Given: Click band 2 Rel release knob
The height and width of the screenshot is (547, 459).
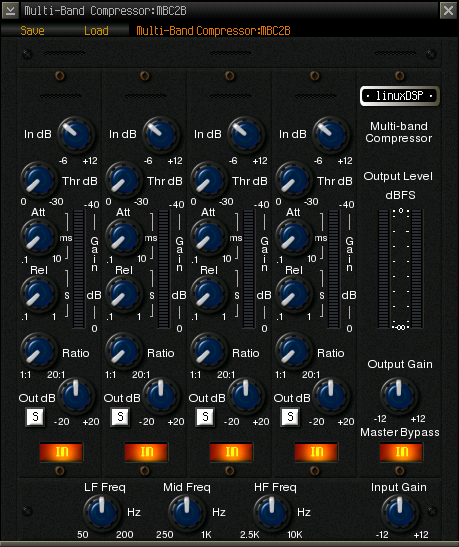Looking at the screenshot, I should [124, 294].
